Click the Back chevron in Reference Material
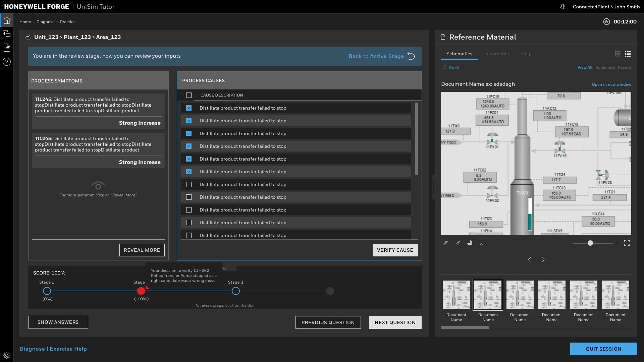The height and width of the screenshot is (362, 644). point(445,67)
